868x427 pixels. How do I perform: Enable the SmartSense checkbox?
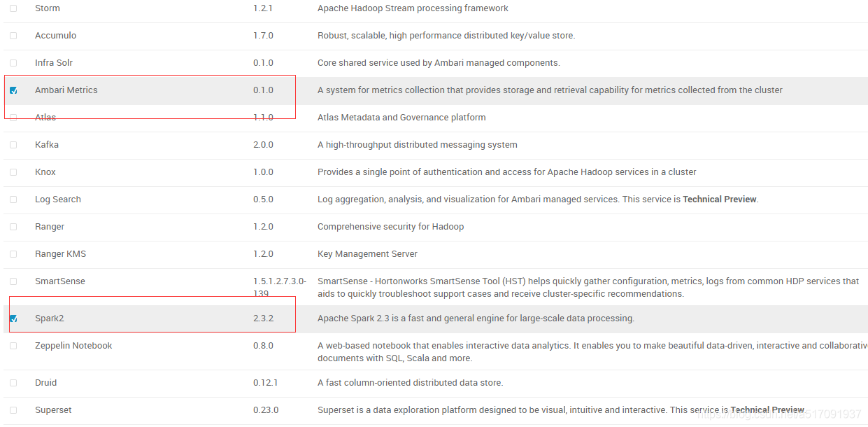click(x=13, y=281)
